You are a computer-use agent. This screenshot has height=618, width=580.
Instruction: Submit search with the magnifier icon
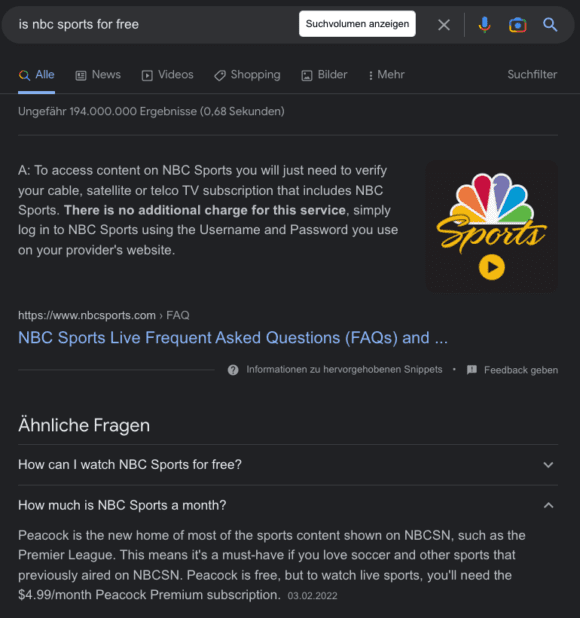click(550, 25)
